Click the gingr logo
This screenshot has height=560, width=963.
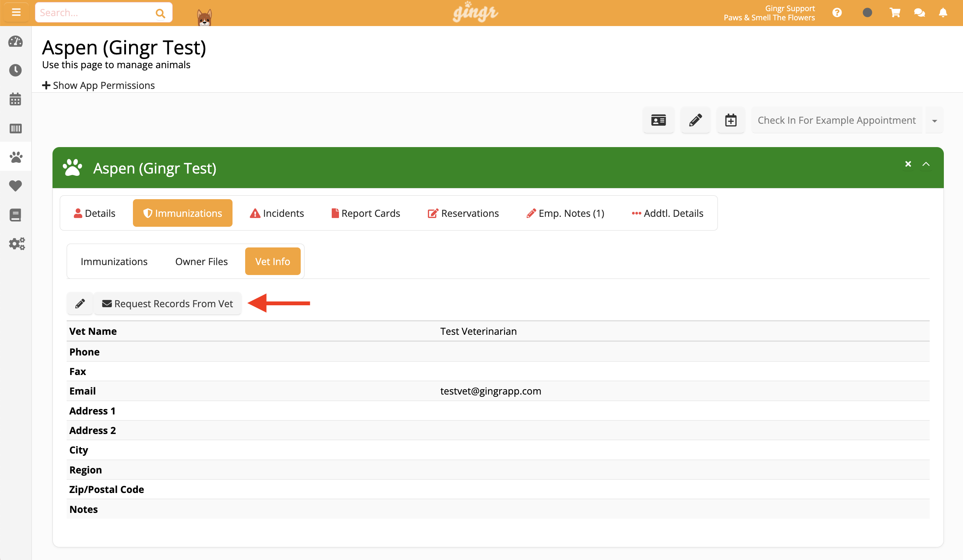475,12
